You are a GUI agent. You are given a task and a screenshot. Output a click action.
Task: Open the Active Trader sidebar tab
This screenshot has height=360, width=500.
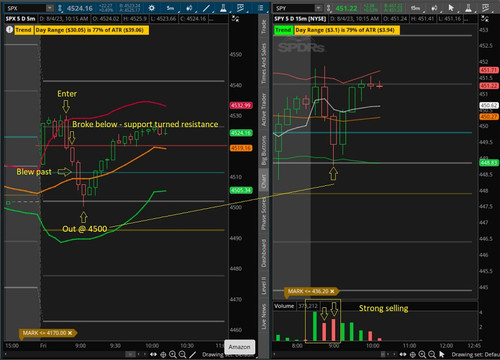point(264,110)
